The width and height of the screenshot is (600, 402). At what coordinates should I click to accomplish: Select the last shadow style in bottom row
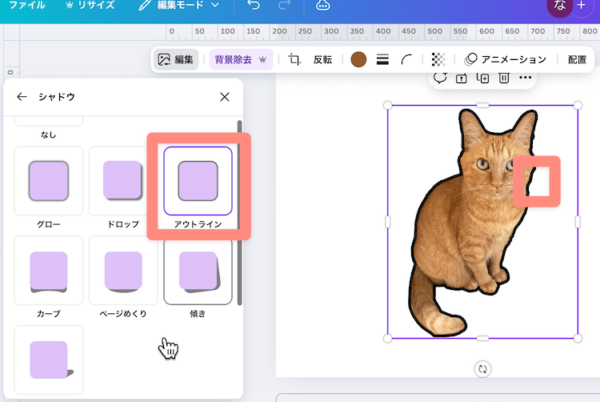tap(49, 360)
